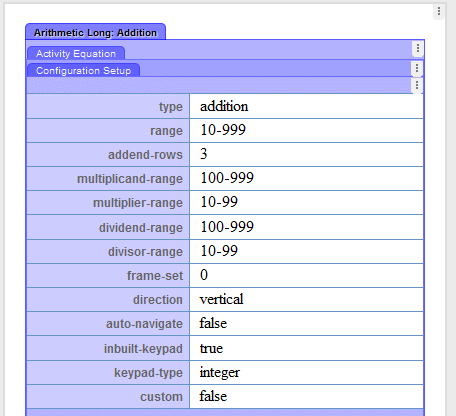Open the kebab menu above the type row
This screenshot has width=456, height=416.
click(x=417, y=85)
